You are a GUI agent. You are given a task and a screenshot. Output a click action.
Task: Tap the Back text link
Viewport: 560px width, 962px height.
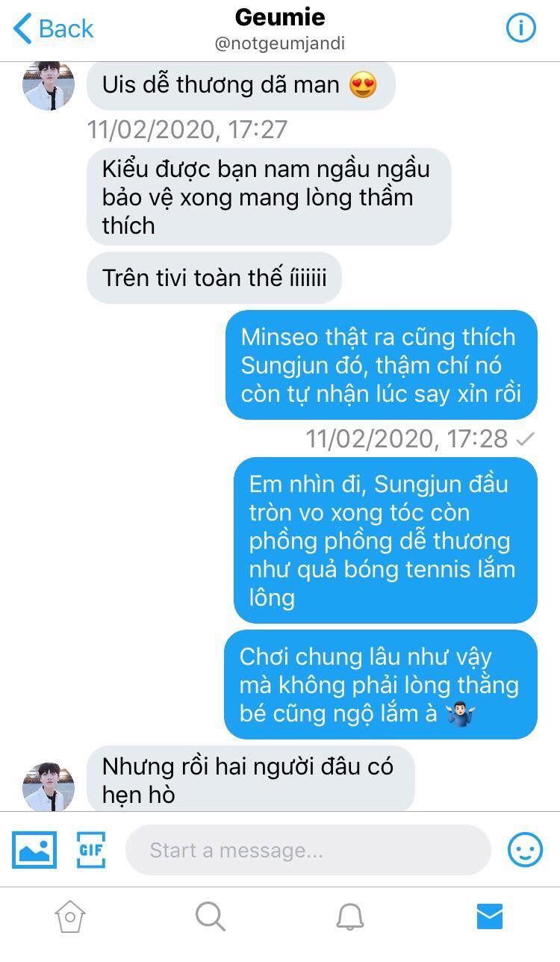(x=66, y=28)
